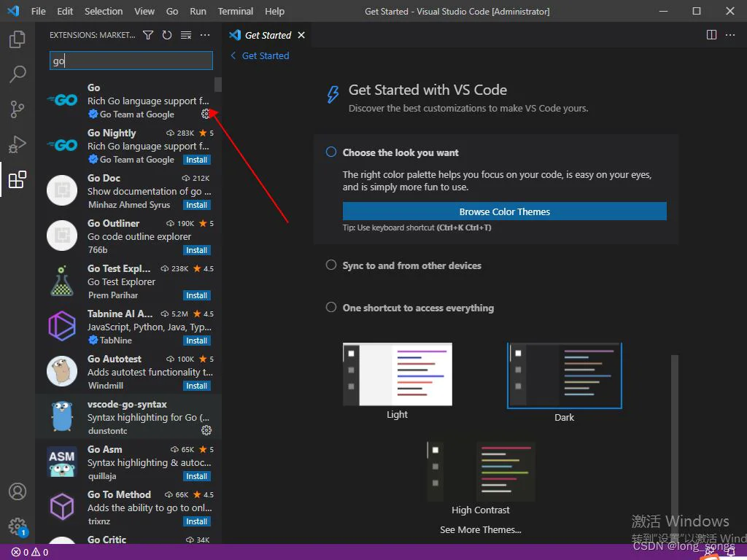This screenshot has width=747, height=560.
Task: Open the Edit menu
Action: pos(65,11)
